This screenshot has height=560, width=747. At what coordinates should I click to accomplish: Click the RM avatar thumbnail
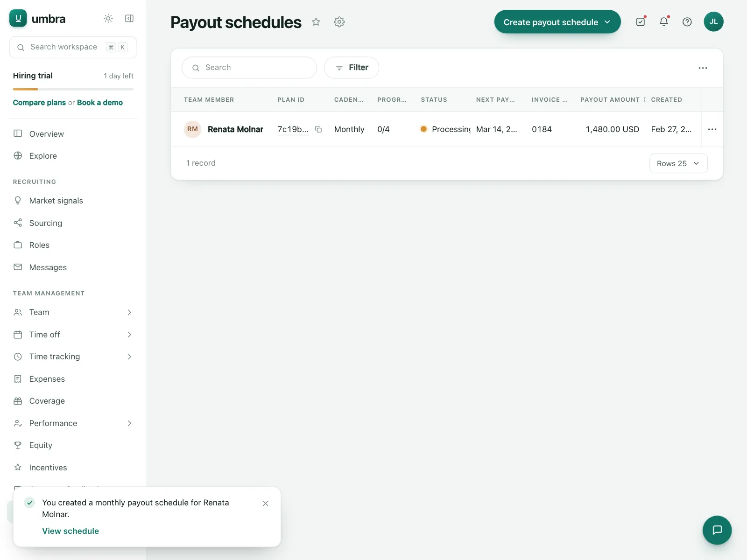point(192,129)
